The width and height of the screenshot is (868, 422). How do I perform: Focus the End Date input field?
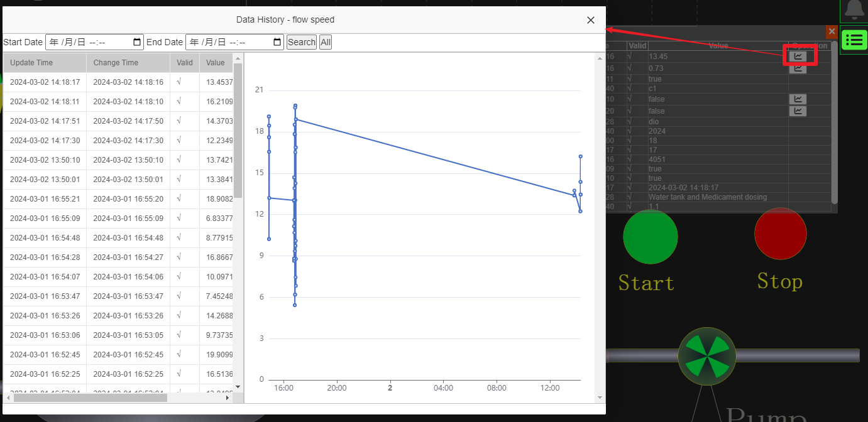pyautogui.click(x=235, y=42)
